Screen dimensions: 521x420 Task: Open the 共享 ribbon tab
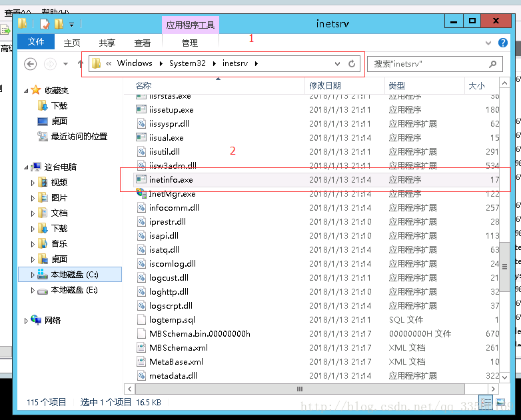(107, 43)
